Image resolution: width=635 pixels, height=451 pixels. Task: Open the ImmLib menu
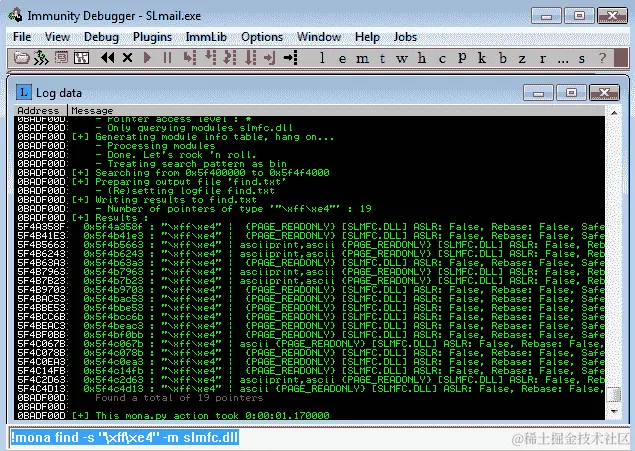pyautogui.click(x=206, y=37)
